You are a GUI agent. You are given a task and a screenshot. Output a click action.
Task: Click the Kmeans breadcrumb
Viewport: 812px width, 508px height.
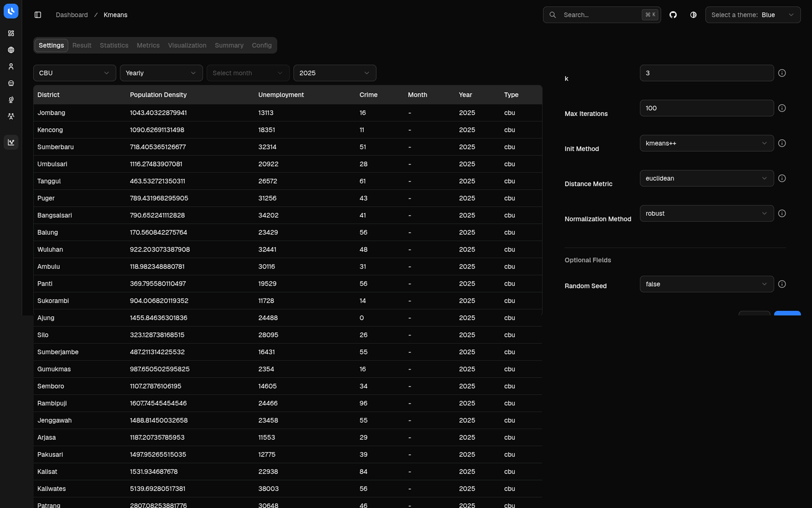115,15
